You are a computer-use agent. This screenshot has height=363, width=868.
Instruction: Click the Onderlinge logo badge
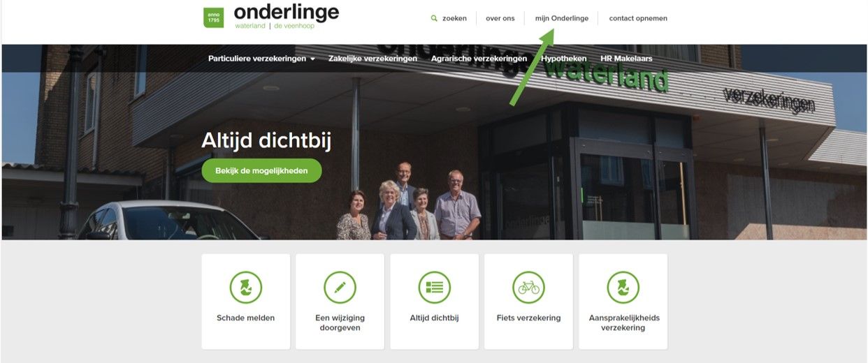(x=213, y=17)
